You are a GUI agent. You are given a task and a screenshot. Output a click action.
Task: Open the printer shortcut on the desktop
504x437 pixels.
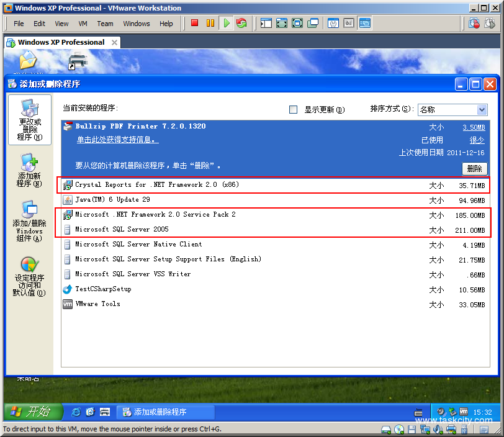click(78, 60)
